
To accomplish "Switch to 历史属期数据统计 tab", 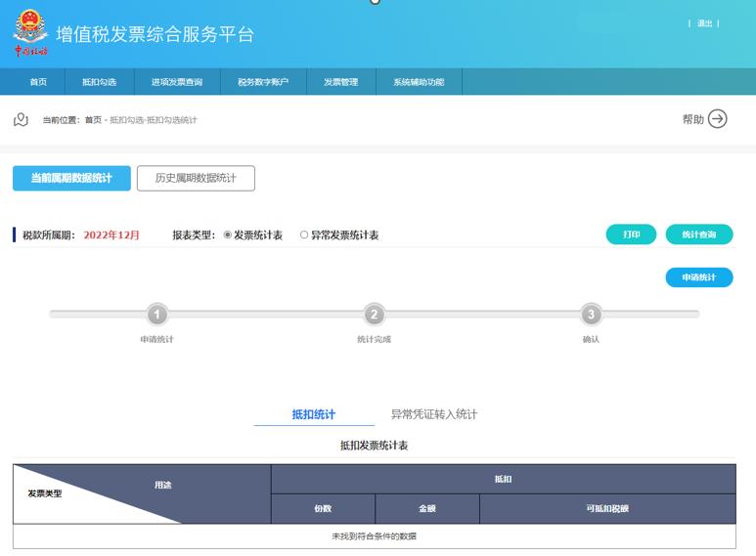I will [196, 178].
